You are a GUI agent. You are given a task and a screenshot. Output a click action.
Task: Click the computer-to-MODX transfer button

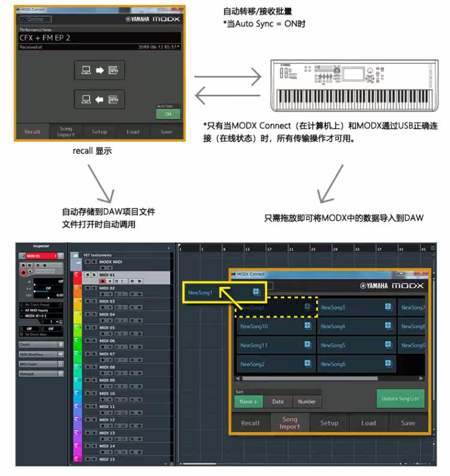pos(99,70)
